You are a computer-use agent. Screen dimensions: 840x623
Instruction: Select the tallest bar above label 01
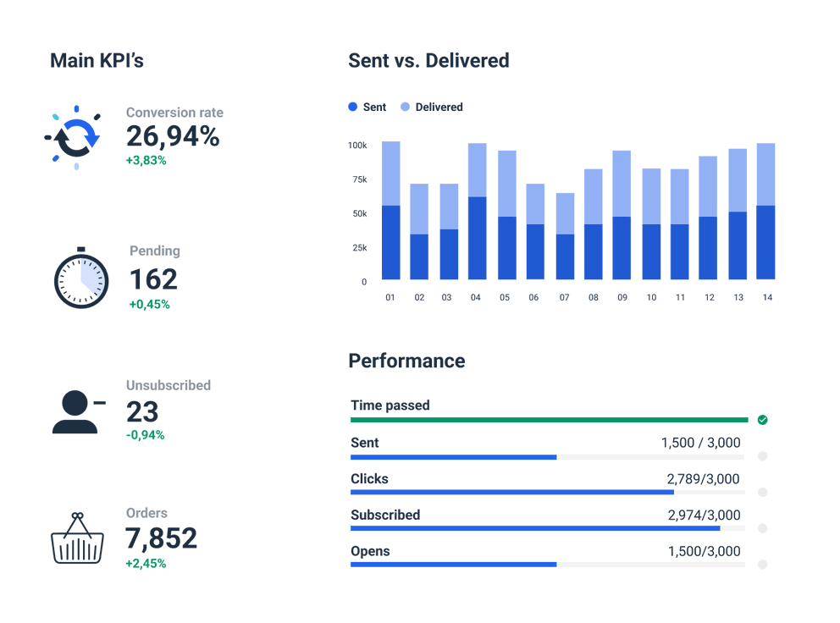click(391, 210)
